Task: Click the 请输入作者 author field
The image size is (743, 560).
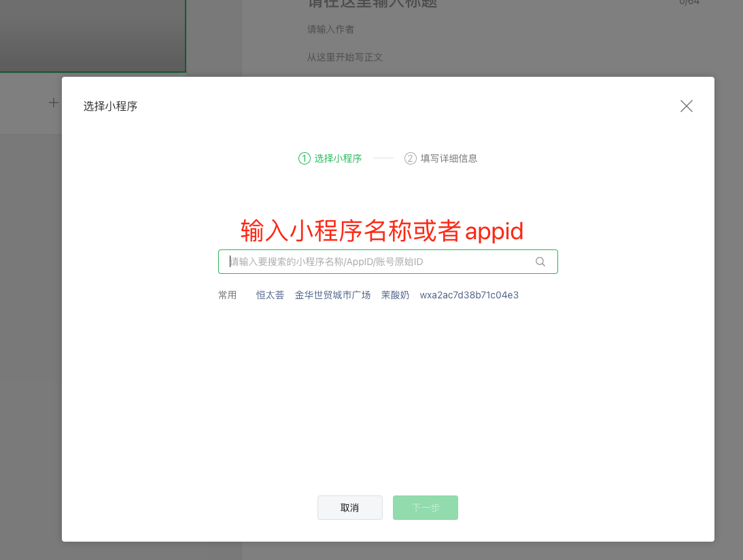Action: pyautogui.click(x=330, y=29)
